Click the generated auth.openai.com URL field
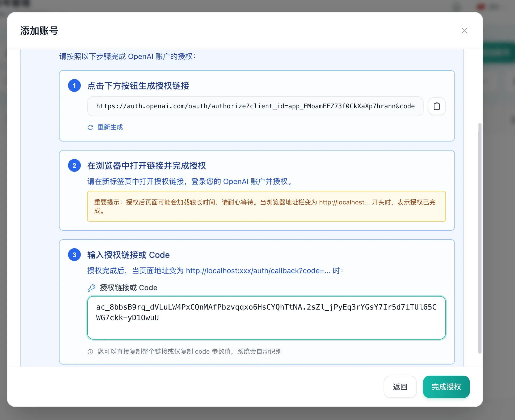 click(255, 106)
